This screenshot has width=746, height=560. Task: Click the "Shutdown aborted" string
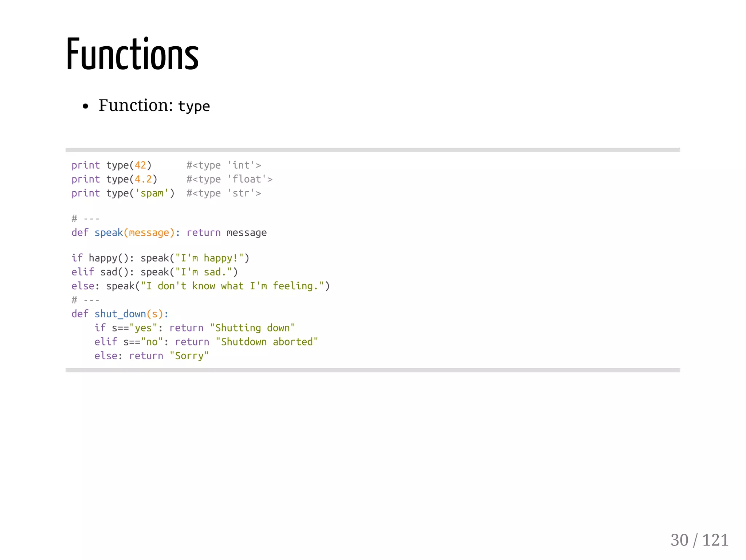click(x=267, y=342)
